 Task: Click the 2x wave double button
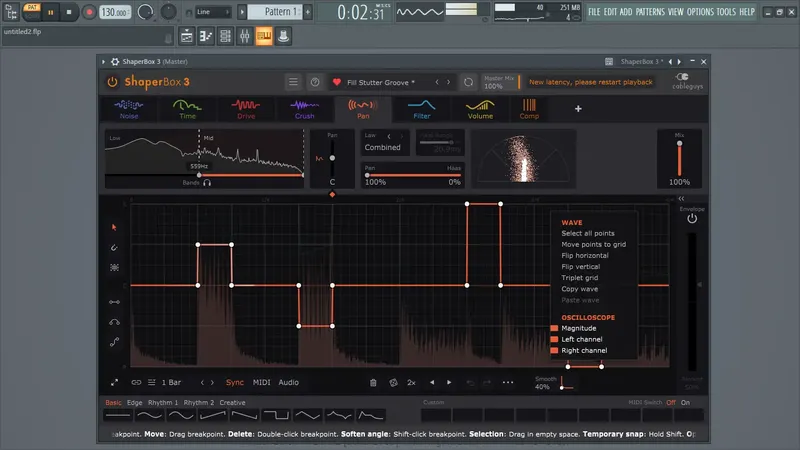tap(411, 383)
